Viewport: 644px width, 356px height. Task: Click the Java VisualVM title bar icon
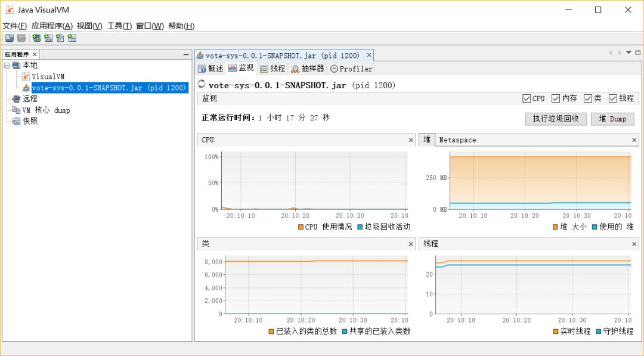click(x=10, y=10)
